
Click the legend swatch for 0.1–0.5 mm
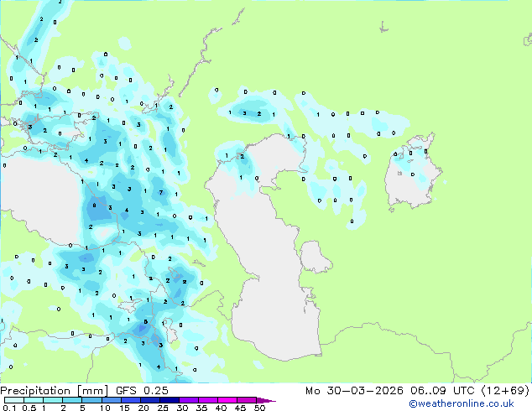(x=14, y=400)
